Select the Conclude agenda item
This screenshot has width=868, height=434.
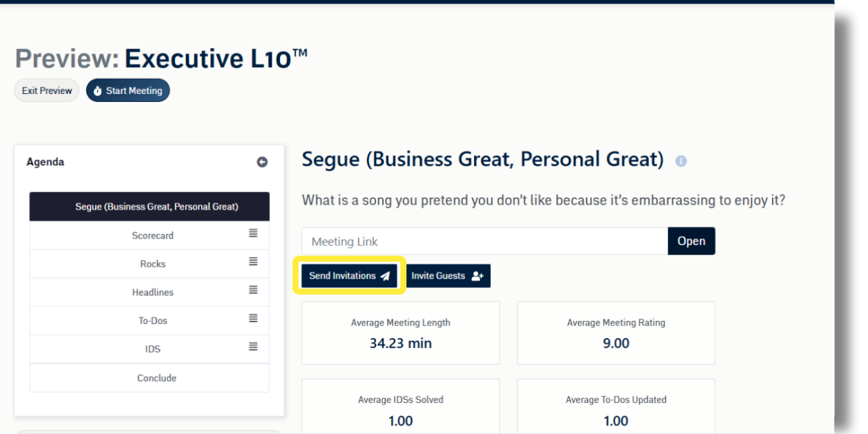(157, 378)
